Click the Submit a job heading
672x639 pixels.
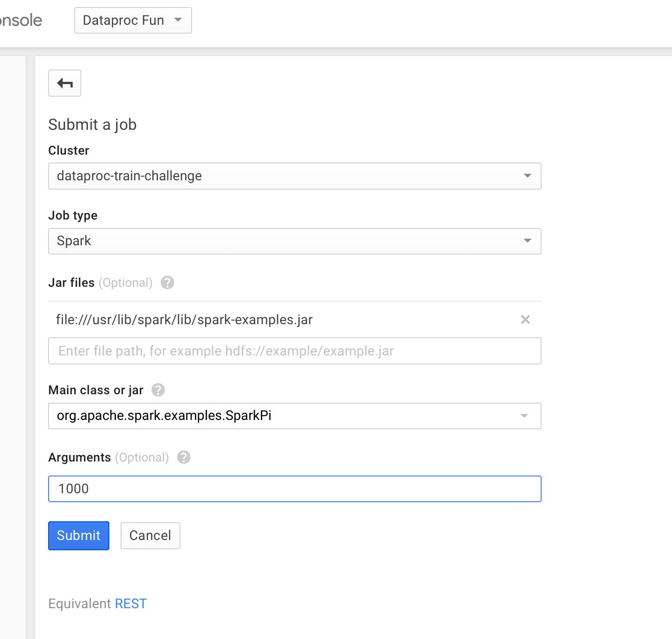tap(93, 125)
